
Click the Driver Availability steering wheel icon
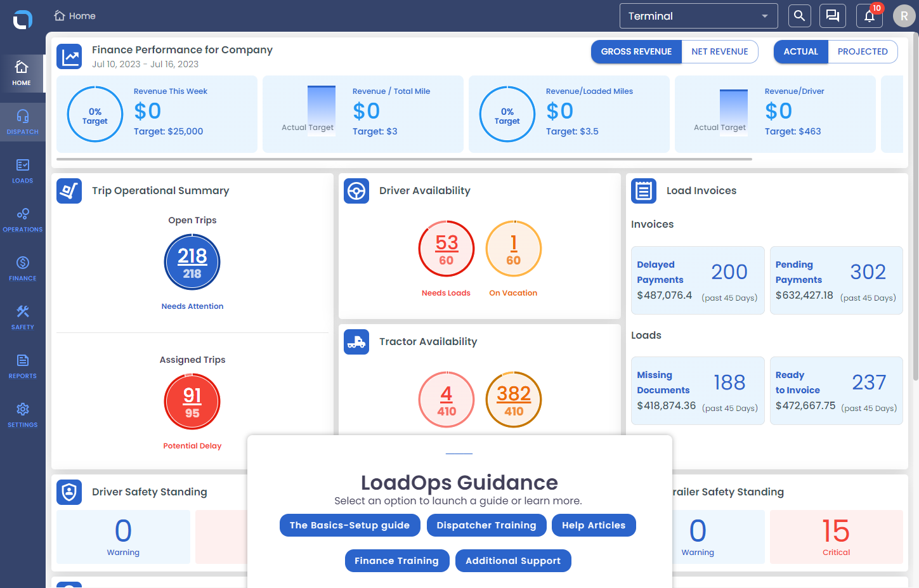click(356, 191)
